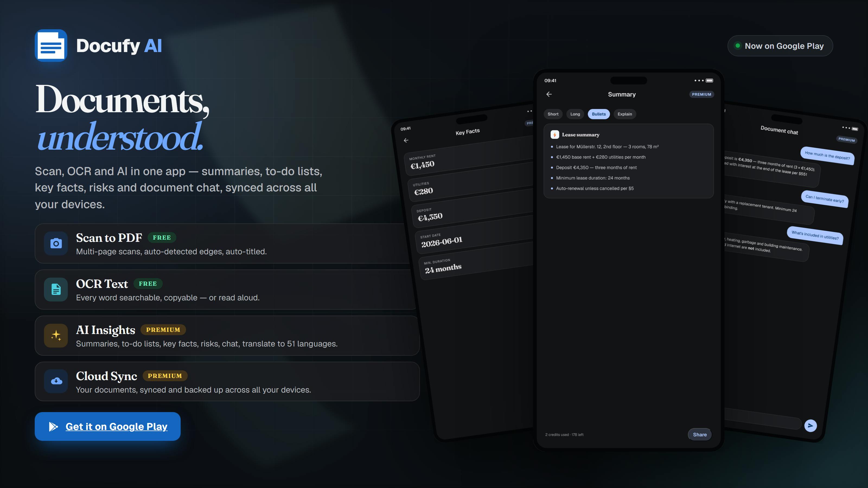The image size is (868, 488).
Task: Click the Monthly Rent €1,450 value
Action: click(x=422, y=165)
